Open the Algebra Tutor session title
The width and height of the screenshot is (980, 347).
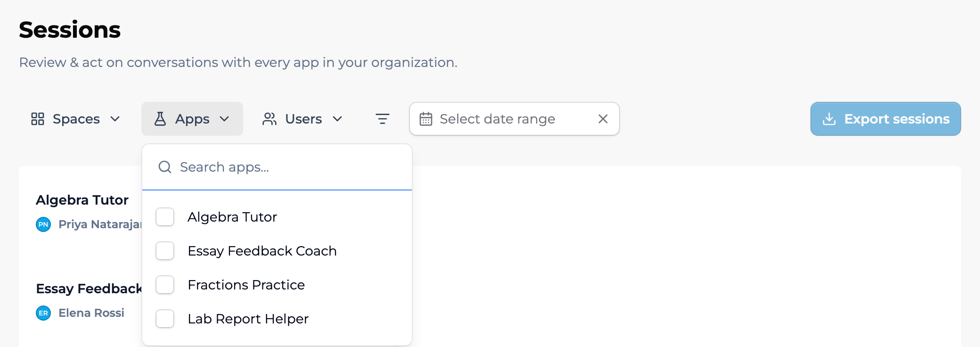tap(82, 200)
